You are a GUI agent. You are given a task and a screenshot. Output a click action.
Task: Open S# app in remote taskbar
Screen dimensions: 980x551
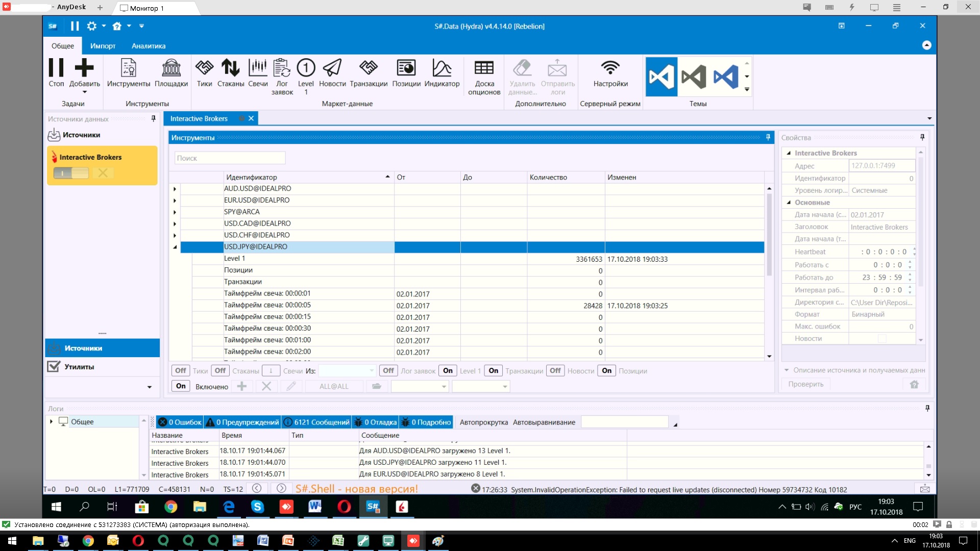pos(373,507)
